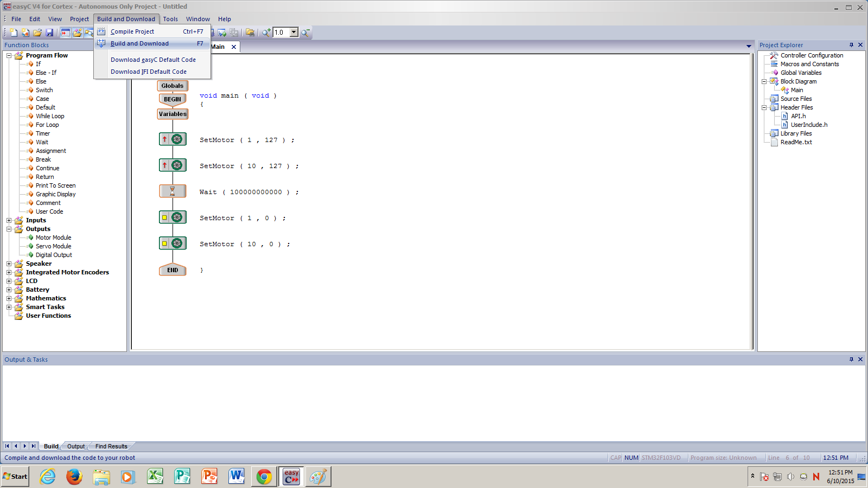This screenshot has width=868, height=488.
Task: Close the Output & Tasks panel
Action: point(860,359)
